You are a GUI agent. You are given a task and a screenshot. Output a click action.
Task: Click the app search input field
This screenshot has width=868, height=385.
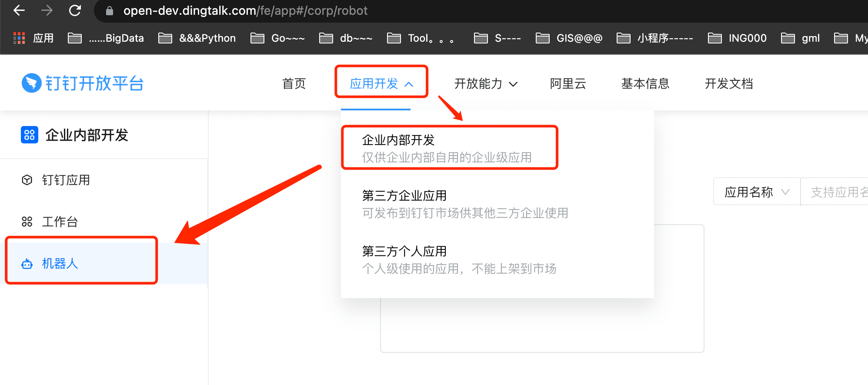pos(837,192)
